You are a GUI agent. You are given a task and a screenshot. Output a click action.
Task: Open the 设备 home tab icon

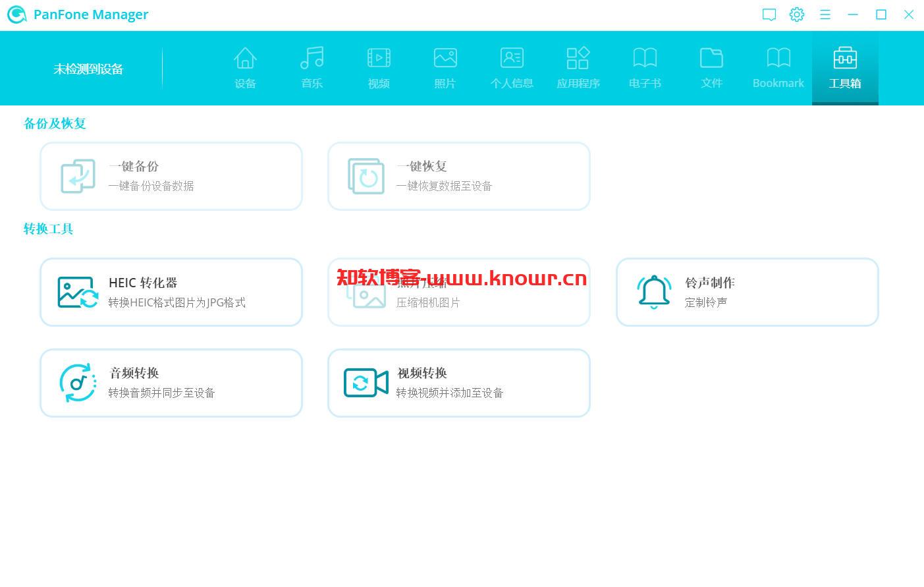pyautogui.click(x=245, y=58)
